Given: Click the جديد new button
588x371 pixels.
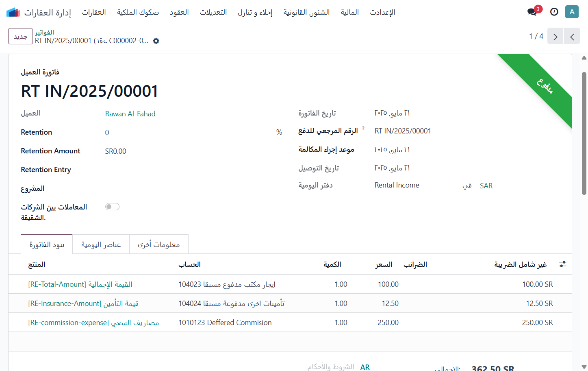Looking at the screenshot, I should pyautogui.click(x=20, y=36).
